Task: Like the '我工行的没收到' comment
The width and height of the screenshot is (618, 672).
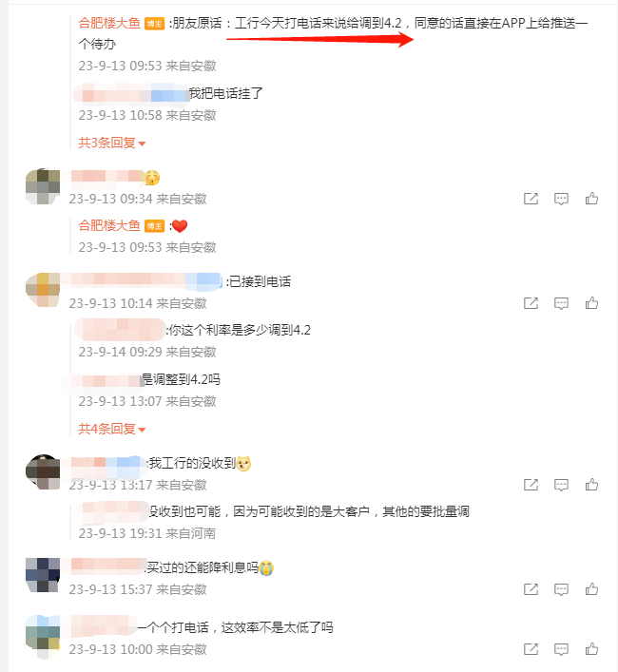Action: click(x=591, y=485)
